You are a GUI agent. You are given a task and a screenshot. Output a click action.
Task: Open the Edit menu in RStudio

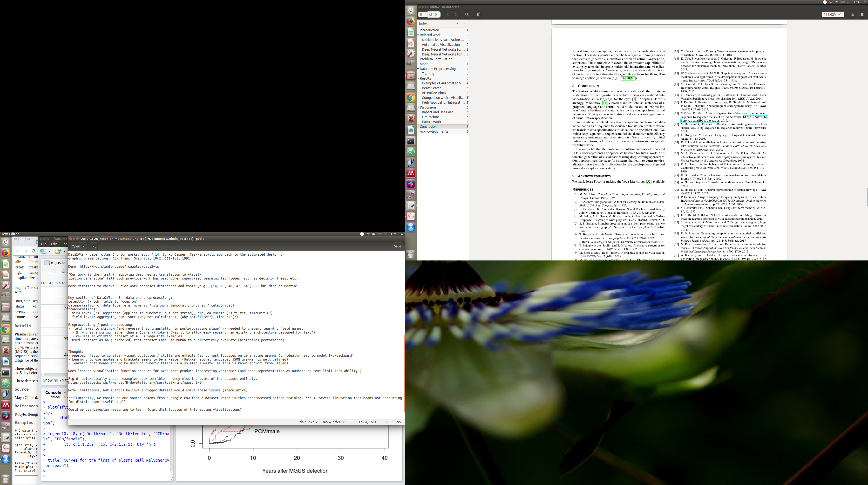[54, 244]
